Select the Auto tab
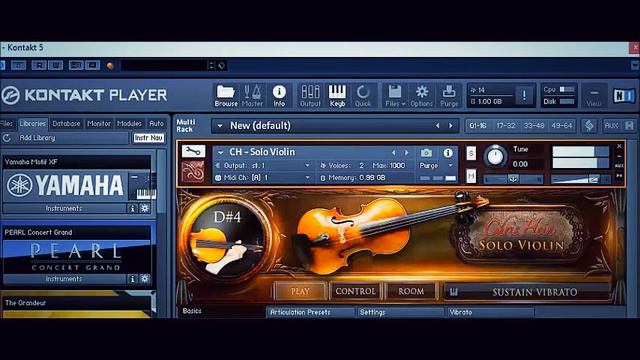Viewport: 640px width, 360px height. pos(156,123)
